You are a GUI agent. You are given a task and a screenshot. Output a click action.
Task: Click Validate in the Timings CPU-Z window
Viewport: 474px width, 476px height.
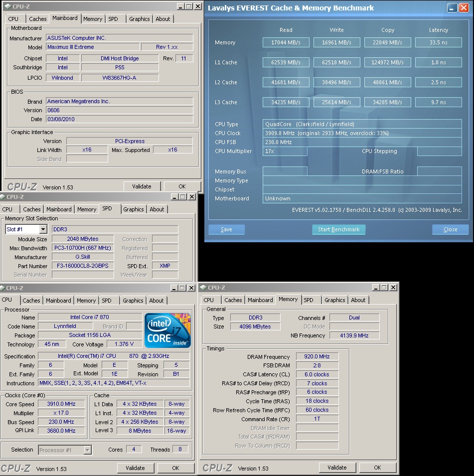pos(337,468)
